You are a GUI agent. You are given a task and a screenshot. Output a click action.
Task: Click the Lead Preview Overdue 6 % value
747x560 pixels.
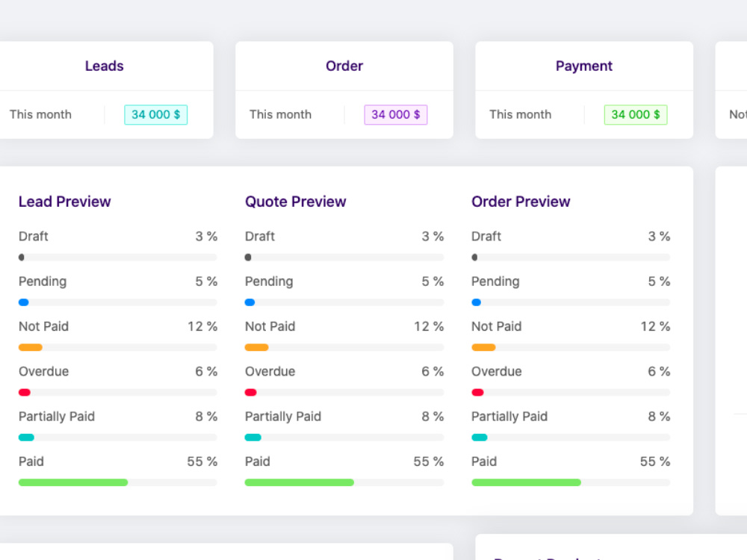(x=206, y=371)
